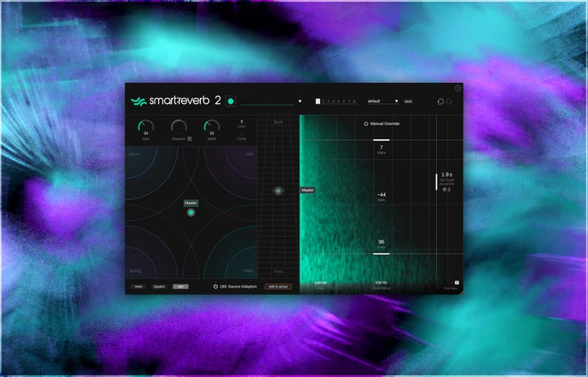Click the Master tag beside the spectrogram

pos(307,190)
